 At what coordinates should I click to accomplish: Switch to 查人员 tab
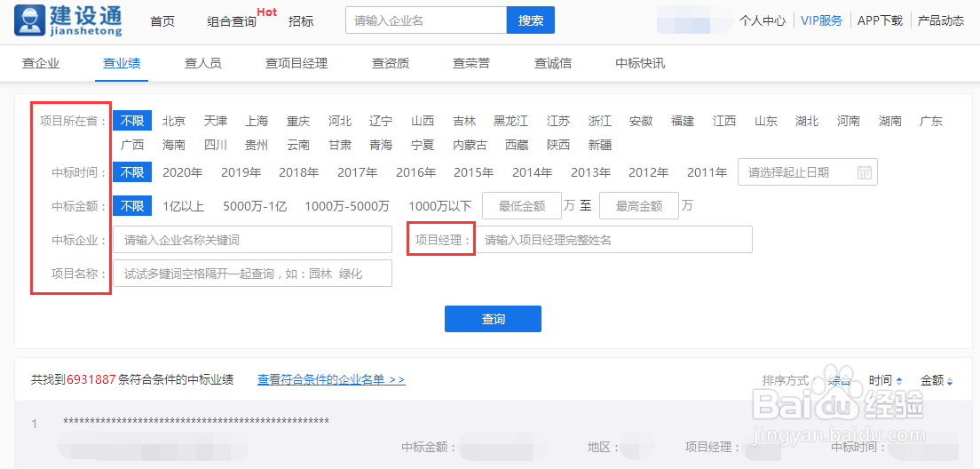[203, 63]
